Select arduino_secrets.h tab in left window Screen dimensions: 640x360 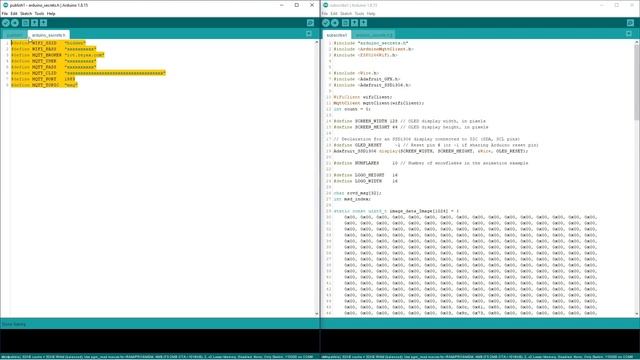tap(49, 35)
